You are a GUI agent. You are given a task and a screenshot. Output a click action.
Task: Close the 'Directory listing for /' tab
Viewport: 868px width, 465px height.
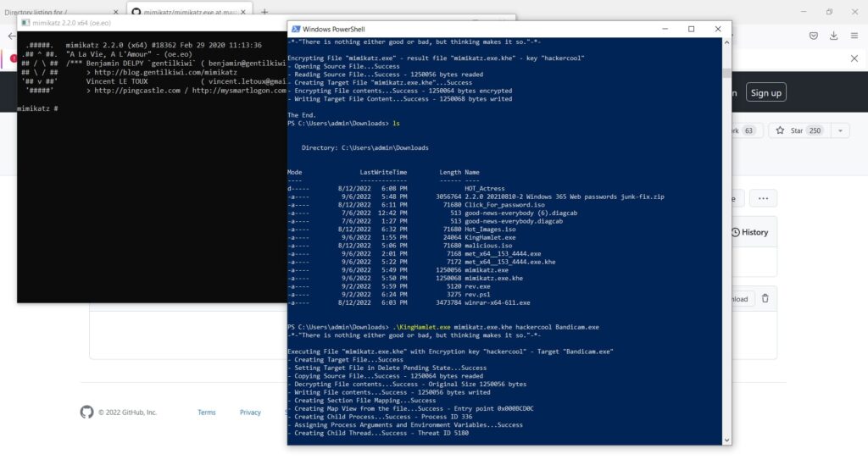click(x=115, y=12)
